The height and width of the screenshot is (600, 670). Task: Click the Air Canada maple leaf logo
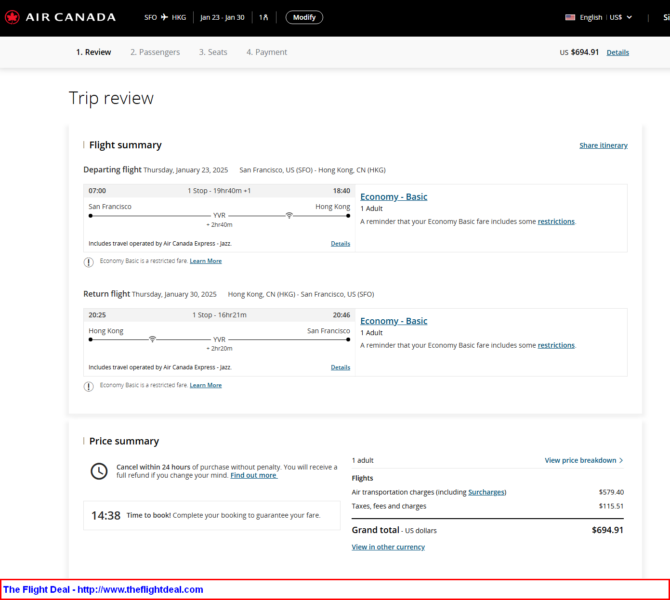tap(12, 17)
